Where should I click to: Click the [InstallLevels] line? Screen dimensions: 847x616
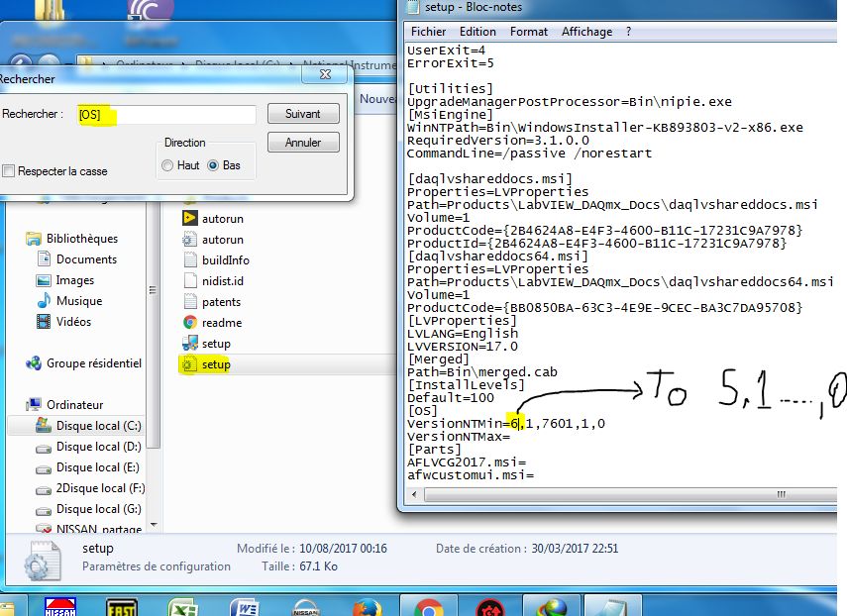[x=466, y=385]
